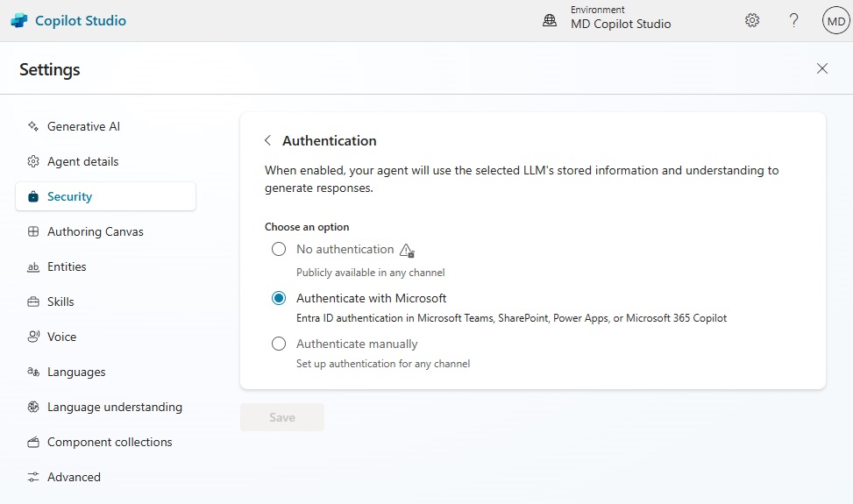Click warning icon beside No authentication
This screenshot has width=853, height=504.
[x=407, y=250]
